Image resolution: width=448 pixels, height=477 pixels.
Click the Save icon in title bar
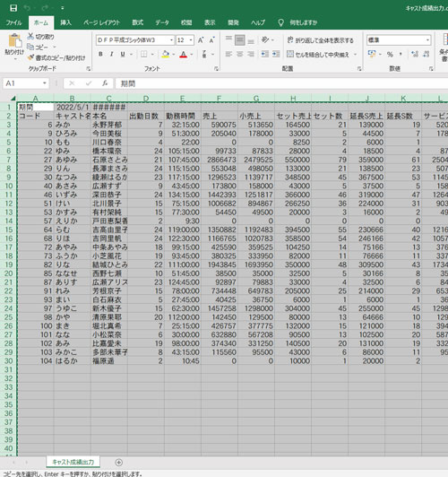(13, 8)
